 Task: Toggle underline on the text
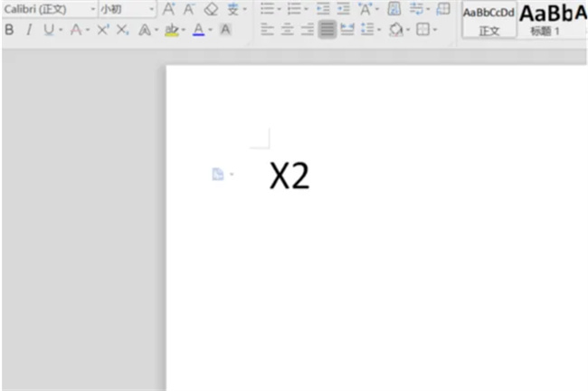coord(48,30)
